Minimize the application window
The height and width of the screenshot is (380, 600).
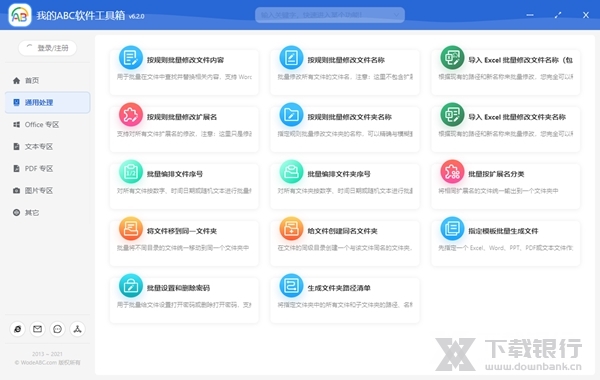click(x=530, y=15)
